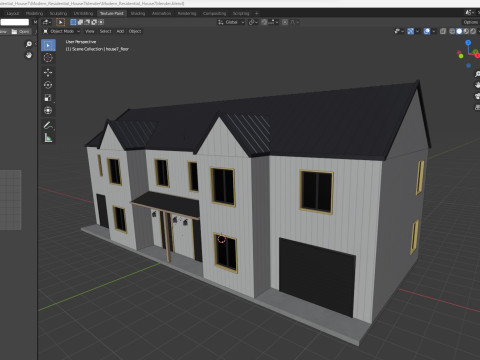Open Object Mode dropdown
The width and height of the screenshot is (480, 360).
click(x=62, y=31)
